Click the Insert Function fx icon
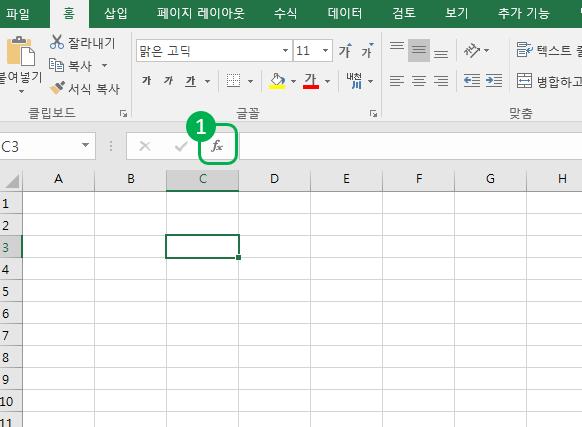Screen dimensions: 582x427 tap(217, 146)
